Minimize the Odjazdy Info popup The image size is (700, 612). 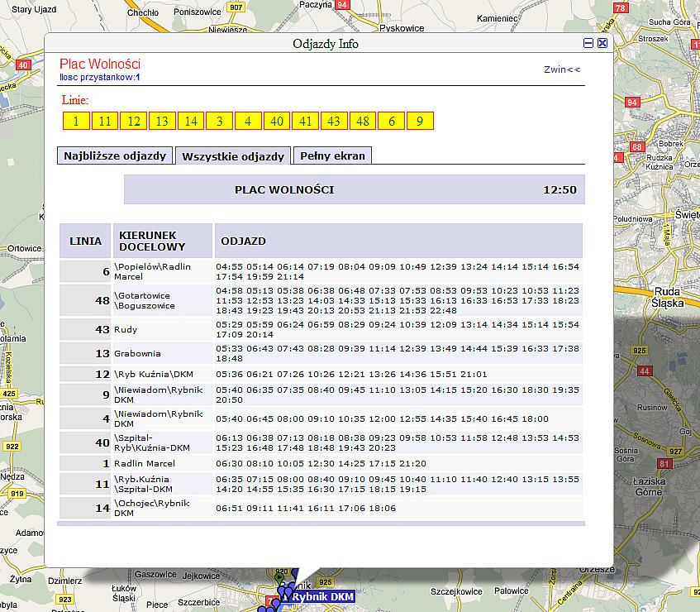point(588,43)
